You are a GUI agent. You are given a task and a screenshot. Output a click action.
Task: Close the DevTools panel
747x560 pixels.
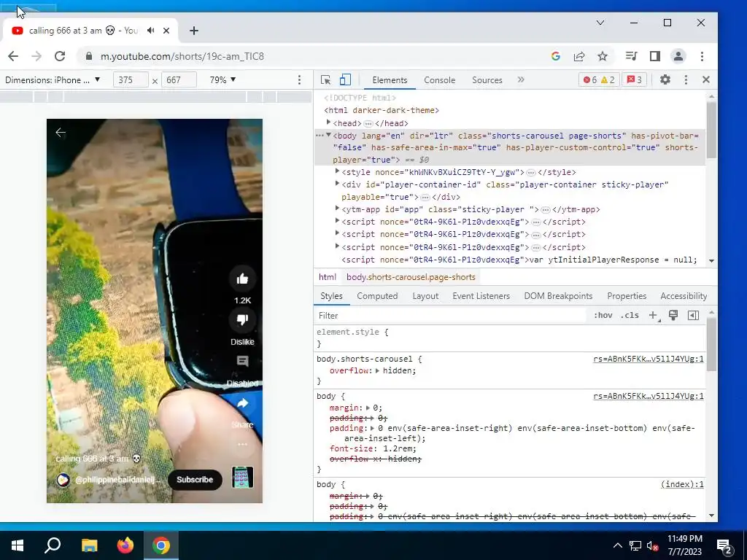(706, 80)
